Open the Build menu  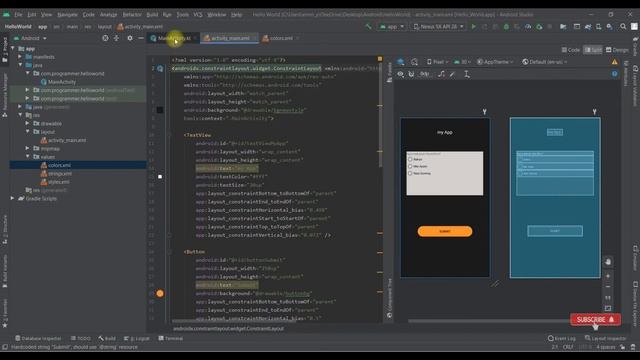(x=152, y=14)
